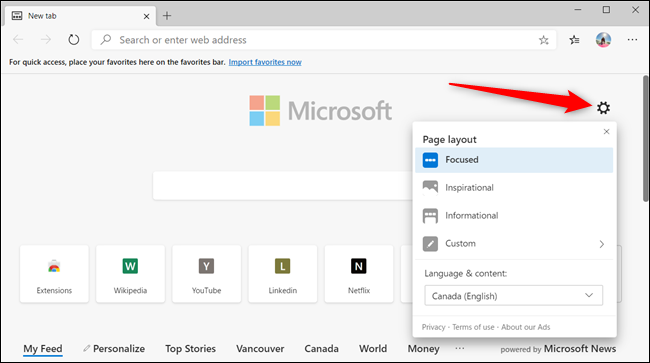Open the page settings gear icon
This screenshot has height=363, width=650.
tap(603, 108)
